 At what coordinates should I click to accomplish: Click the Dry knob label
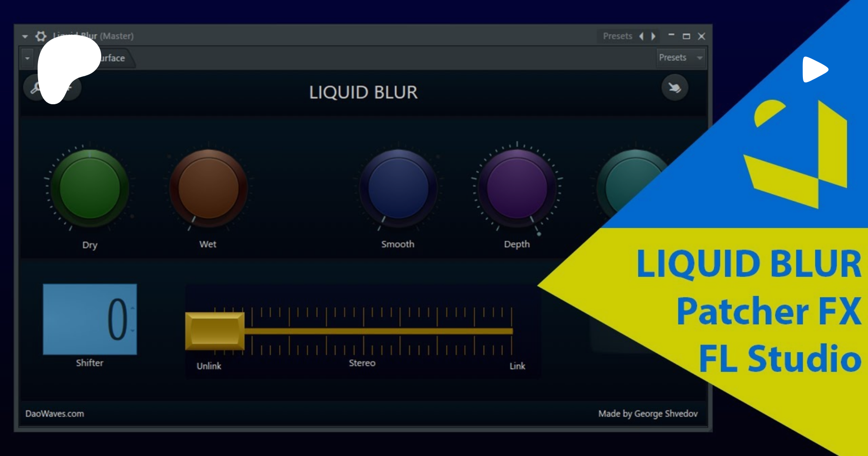pos(90,245)
